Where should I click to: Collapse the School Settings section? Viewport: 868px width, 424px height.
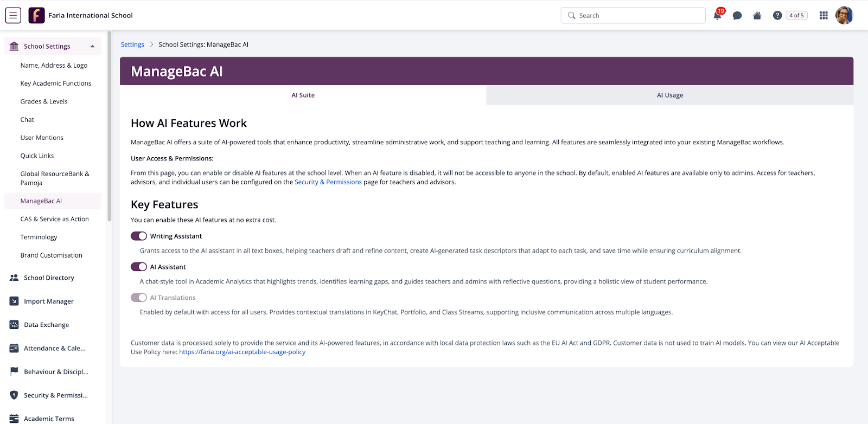click(x=92, y=46)
